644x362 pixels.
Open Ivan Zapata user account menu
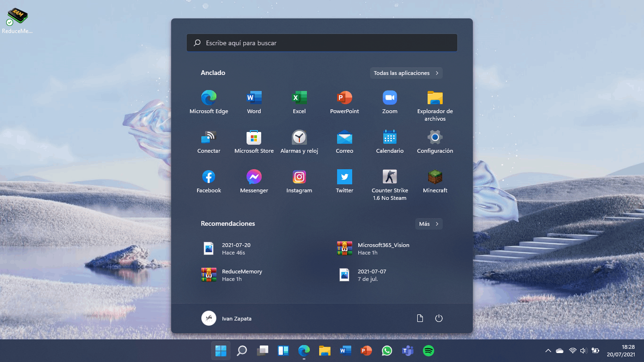tap(227, 318)
